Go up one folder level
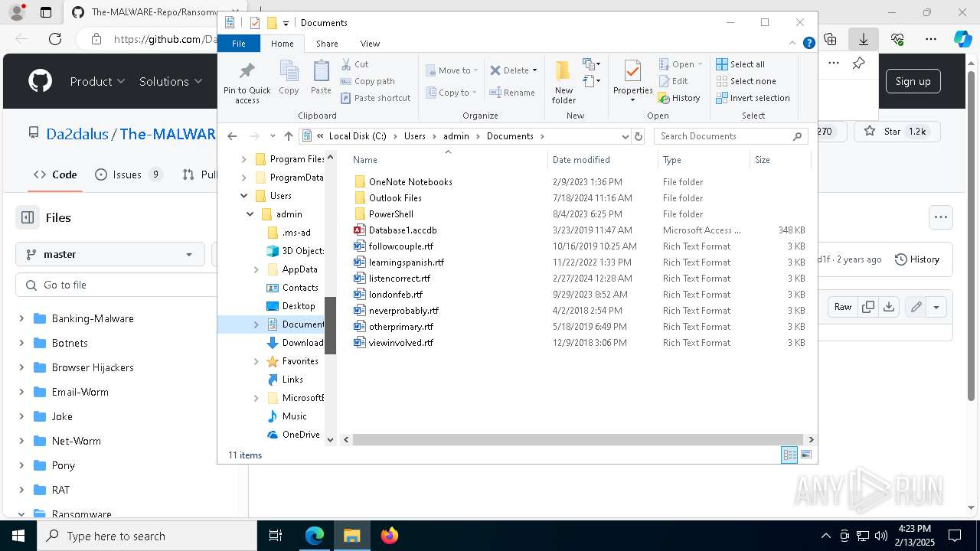This screenshot has width=980, height=551. (288, 136)
